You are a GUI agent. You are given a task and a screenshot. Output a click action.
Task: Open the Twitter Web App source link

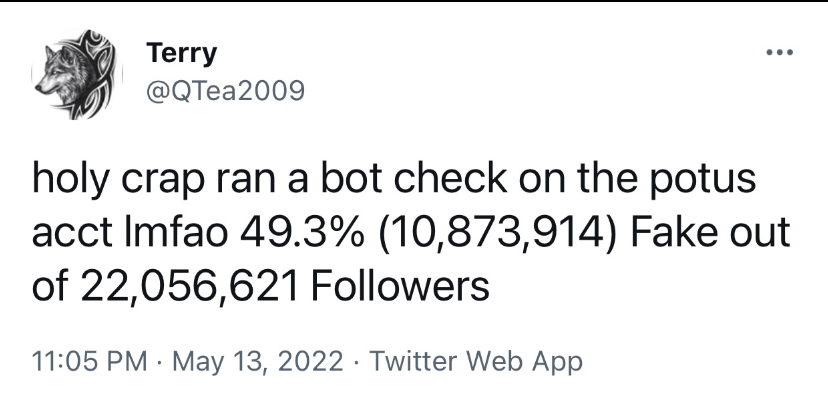point(476,362)
